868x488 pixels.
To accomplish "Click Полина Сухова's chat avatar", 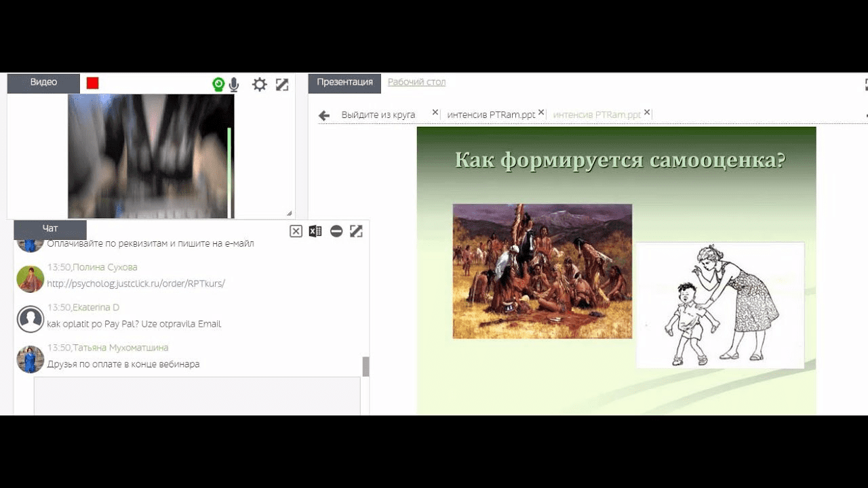I will click(x=31, y=279).
